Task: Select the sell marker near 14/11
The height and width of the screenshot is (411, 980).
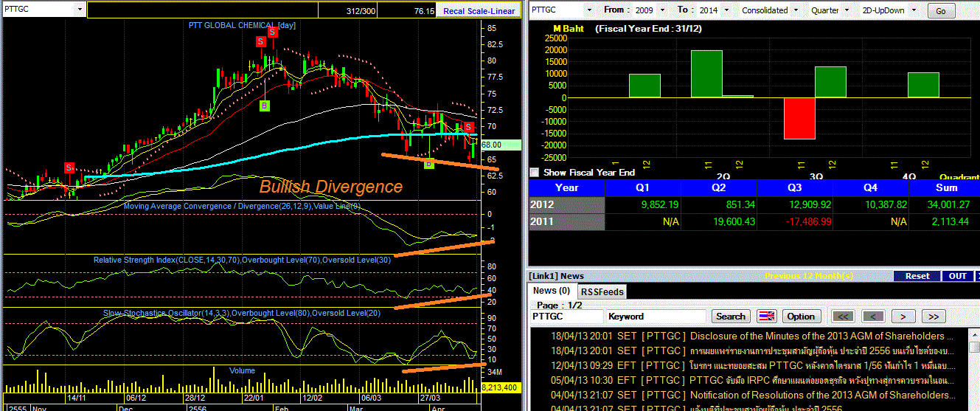Action: [69, 167]
